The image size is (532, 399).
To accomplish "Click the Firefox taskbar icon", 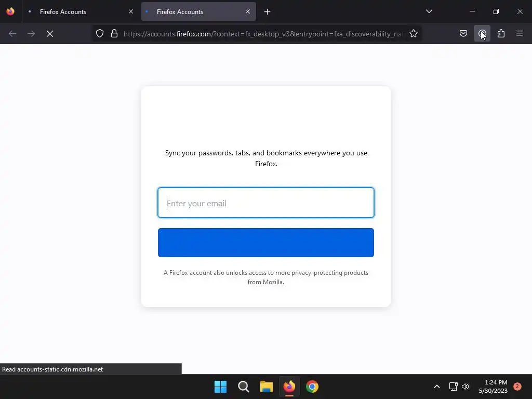I will (x=289, y=387).
